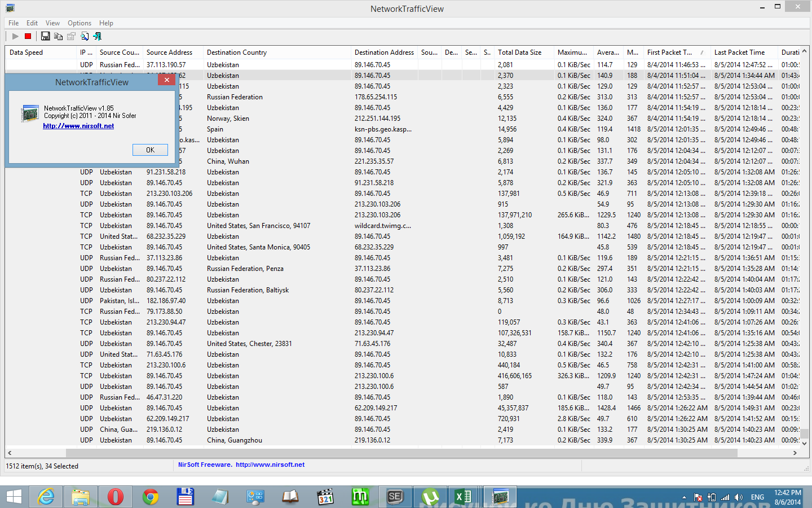Open the Options menu
This screenshot has height=508, width=812.
80,23
